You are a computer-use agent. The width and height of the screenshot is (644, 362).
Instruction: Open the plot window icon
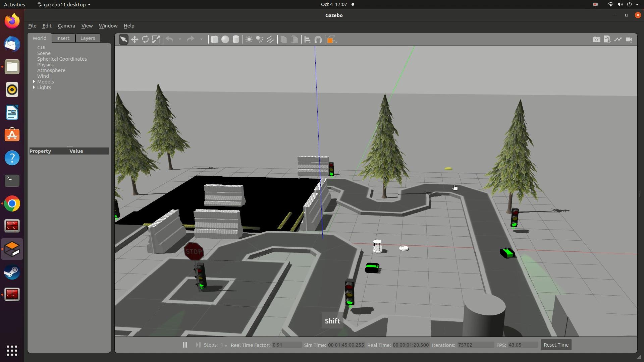coord(618,40)
